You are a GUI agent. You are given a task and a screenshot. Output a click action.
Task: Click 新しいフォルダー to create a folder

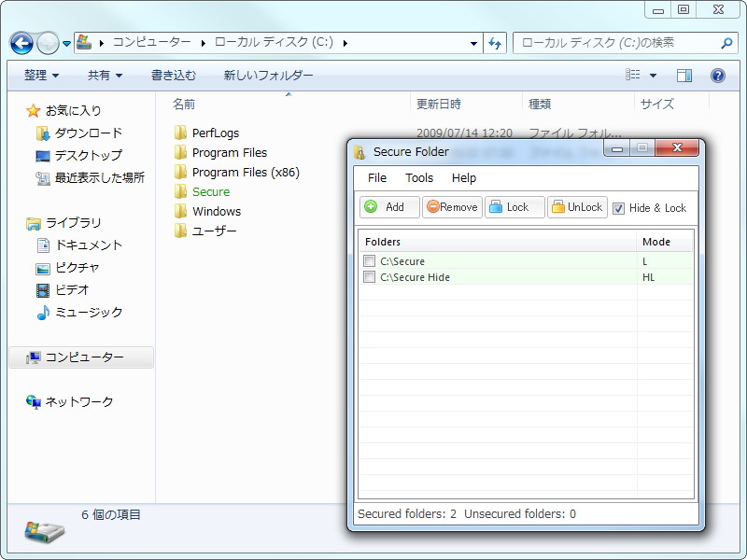[x=268, y=76]
